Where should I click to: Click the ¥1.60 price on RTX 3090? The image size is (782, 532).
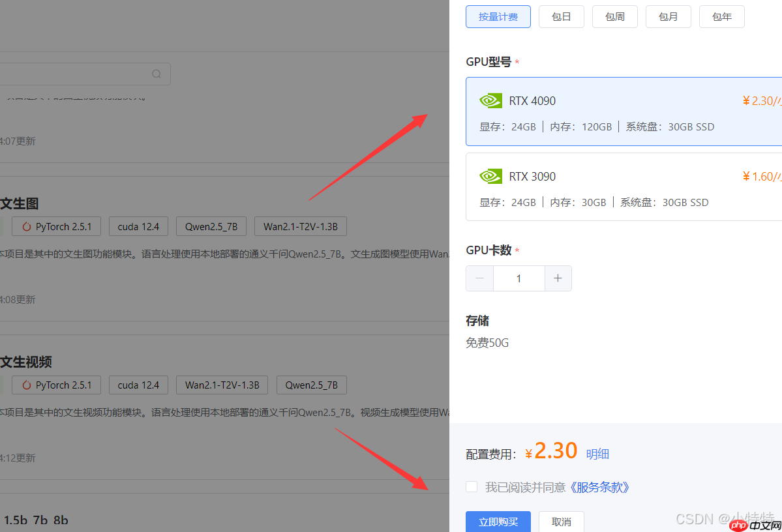(762, 176)
